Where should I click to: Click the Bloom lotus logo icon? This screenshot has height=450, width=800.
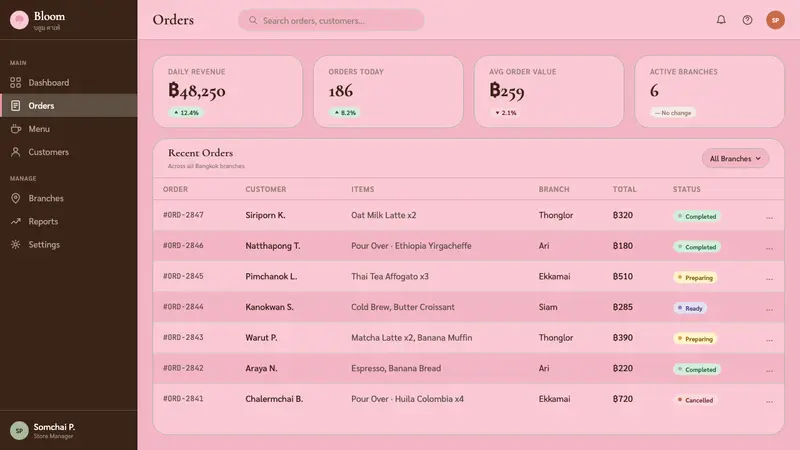(x=19, y=20)
